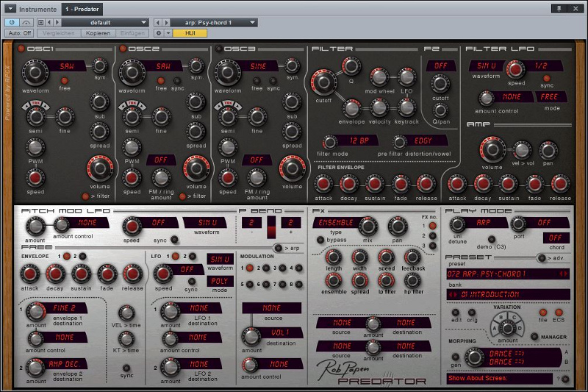The height and width of the screenshot is (392, 588).
Task: Click the yellow HUI button
Action: [190, 33]
